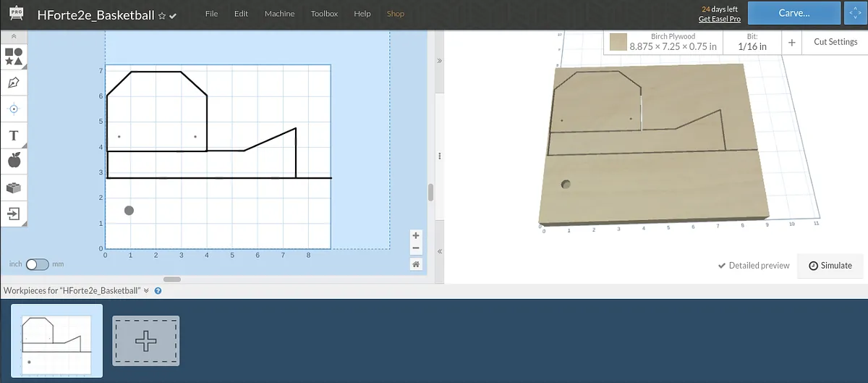Expand the Workpieces dropdown chevron

(x=146, y=291)
